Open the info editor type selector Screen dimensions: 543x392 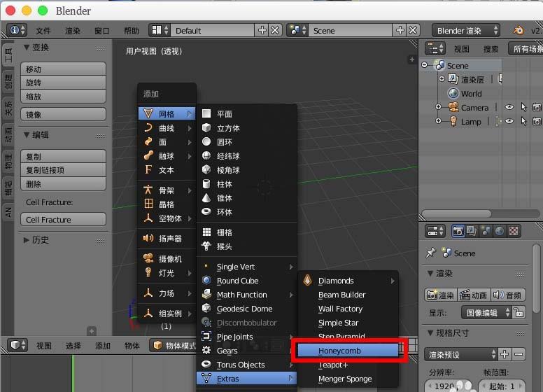(16, 31)
